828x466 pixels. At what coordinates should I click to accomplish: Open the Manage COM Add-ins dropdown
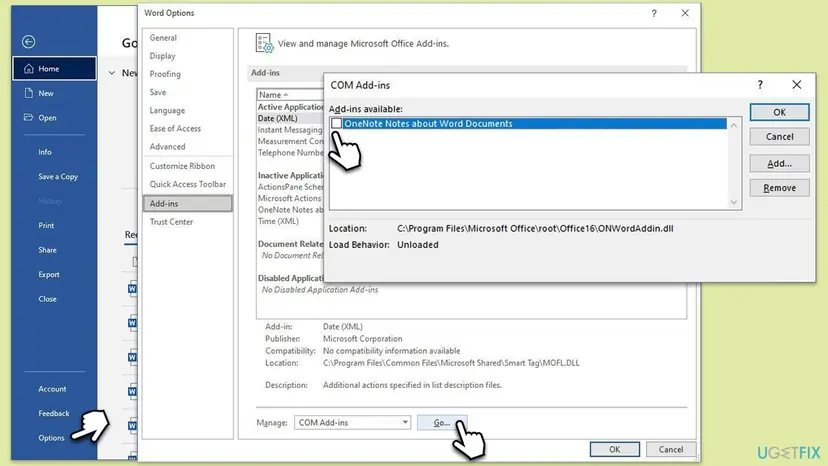pos(352,423)
